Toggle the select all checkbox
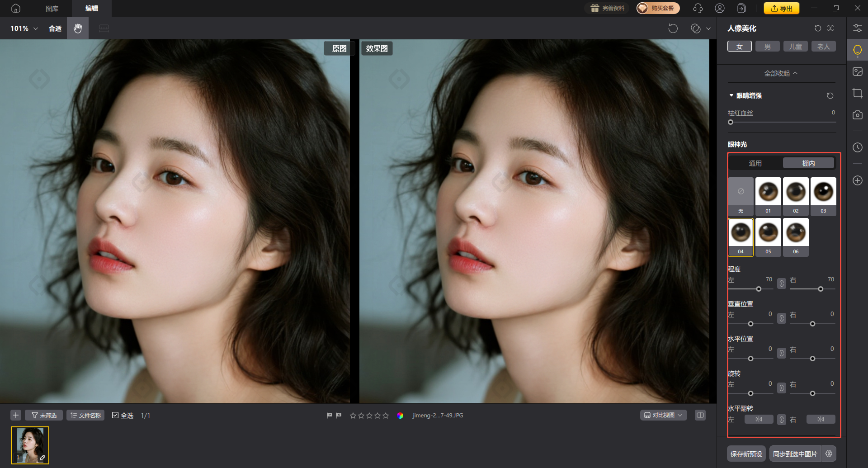Viewport: 868px width, 468px height. pyautogui.click(x=116, y=416)
